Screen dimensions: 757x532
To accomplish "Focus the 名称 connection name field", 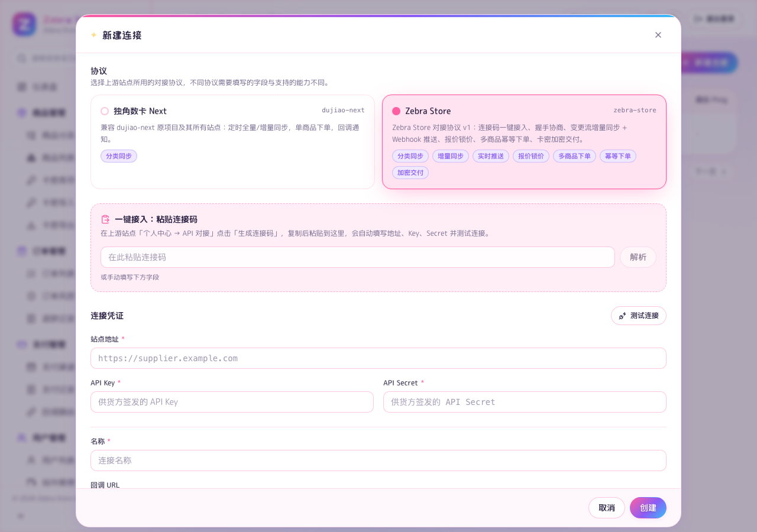I will point(378,460).
